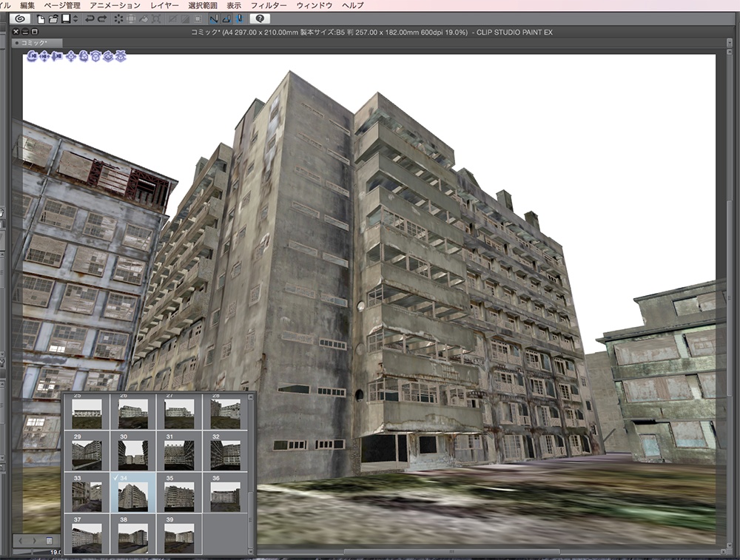
Task: Click the invert selection toolbar icon
Action: (x=185, y=19)
